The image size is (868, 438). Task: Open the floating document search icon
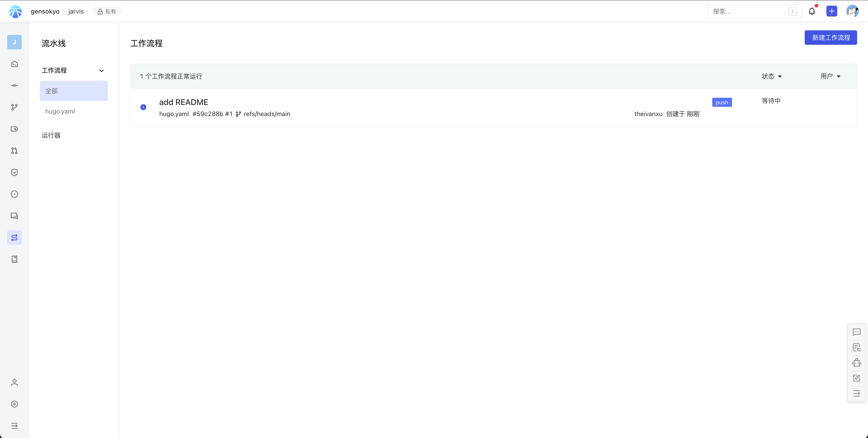tap(856, 347)
